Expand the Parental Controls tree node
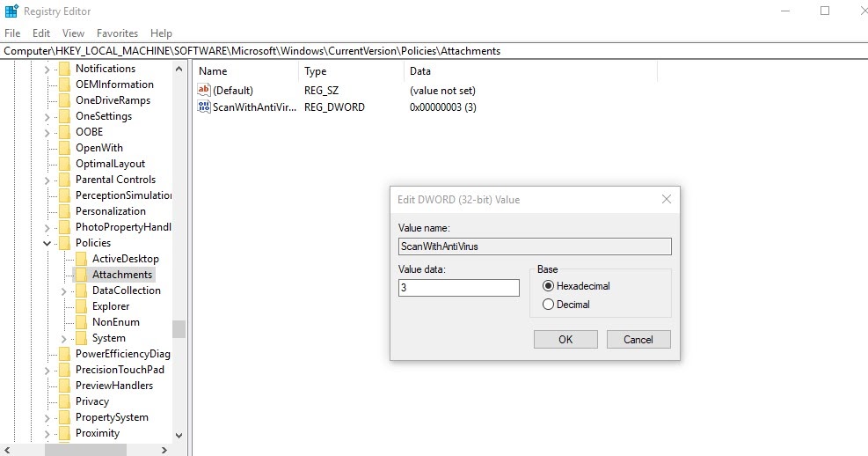The width and height of the screenshot is (868, 456). 47,180
